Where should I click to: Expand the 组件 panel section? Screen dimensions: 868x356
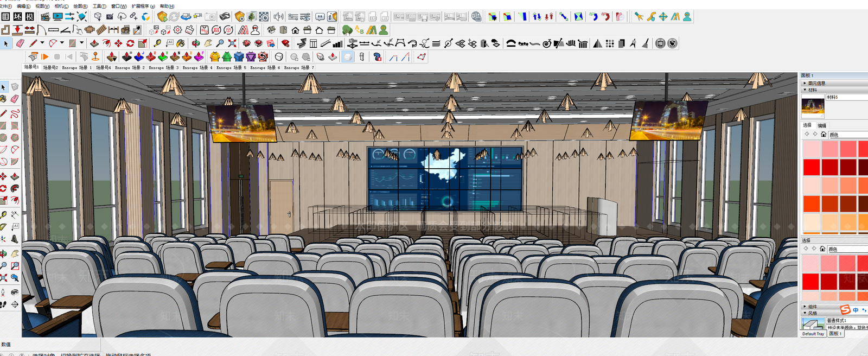coord(805,307)
